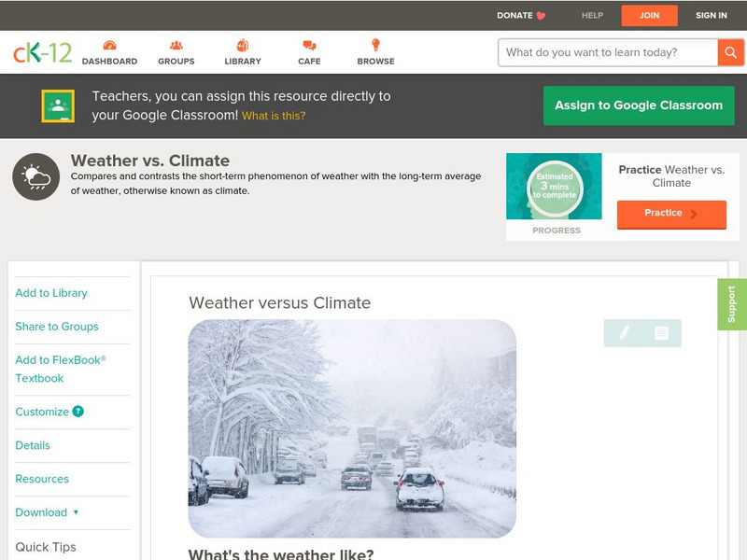Viewport: 747px width, 560px height.
Task: Open the Dashboard gauge icon
Action: pyautogui.click(x=109, y=45)
